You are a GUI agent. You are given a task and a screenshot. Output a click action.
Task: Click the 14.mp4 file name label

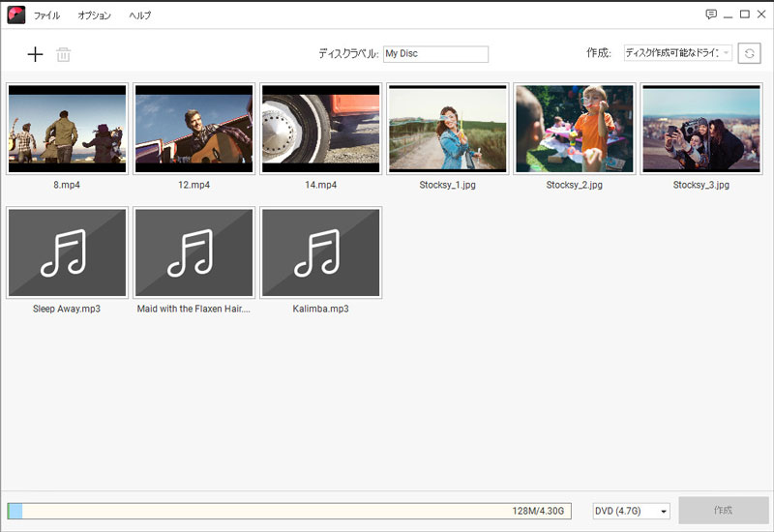point(321,185)
